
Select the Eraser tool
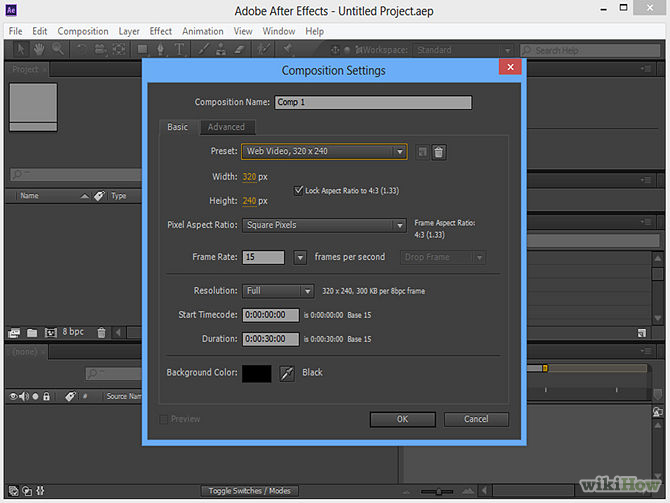pos(239,50)
